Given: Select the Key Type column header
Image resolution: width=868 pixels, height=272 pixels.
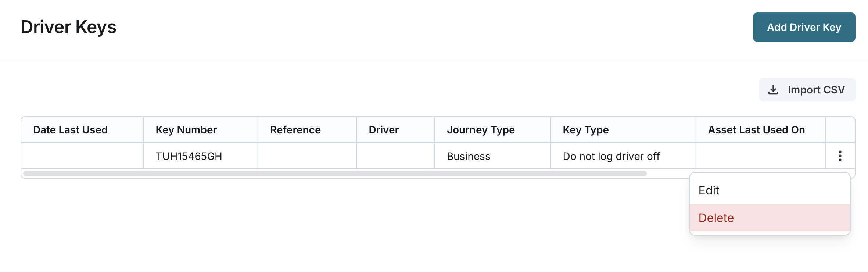Looking at the screenshot, I should [585, 130].
